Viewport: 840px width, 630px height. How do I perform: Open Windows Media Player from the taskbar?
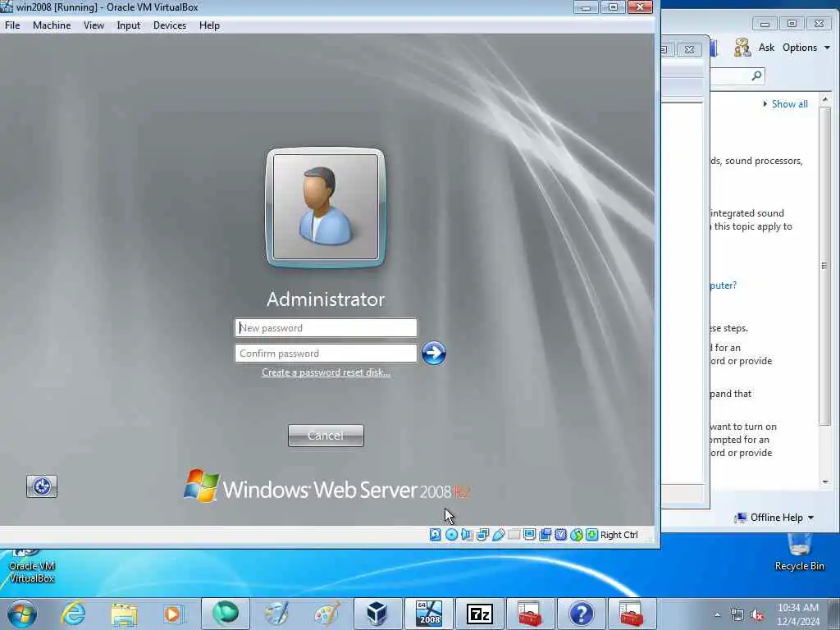[x=174, y=614]
